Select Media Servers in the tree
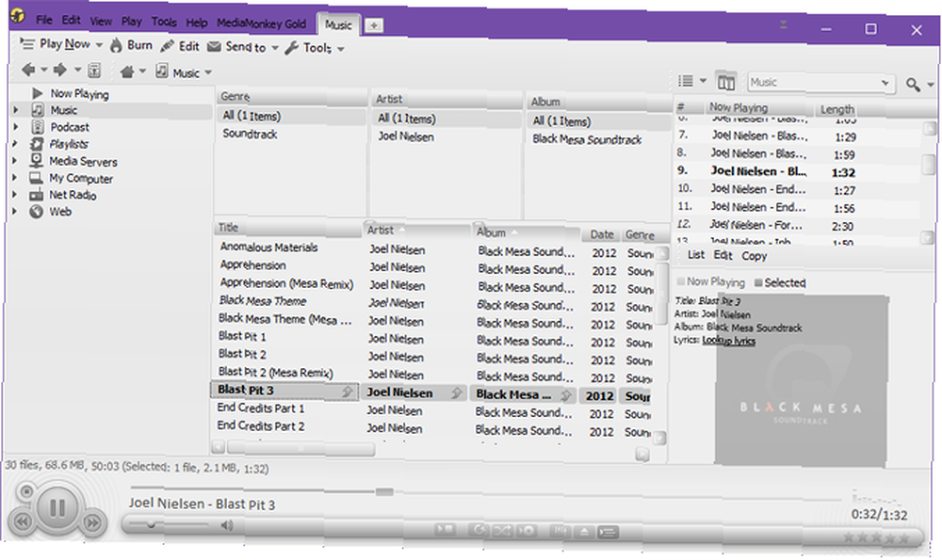Image resolution: width=942 pixels, height=560 pixels. point(83,161)
